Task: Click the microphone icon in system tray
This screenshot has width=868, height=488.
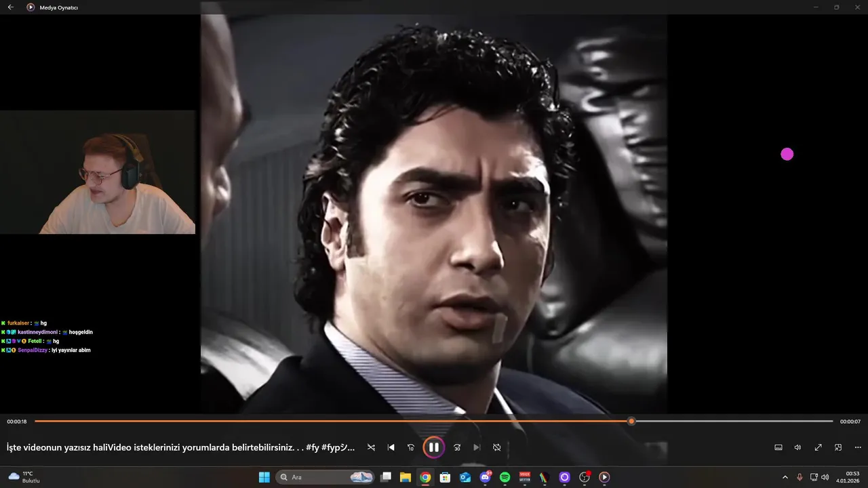Action: pos(800,477)
